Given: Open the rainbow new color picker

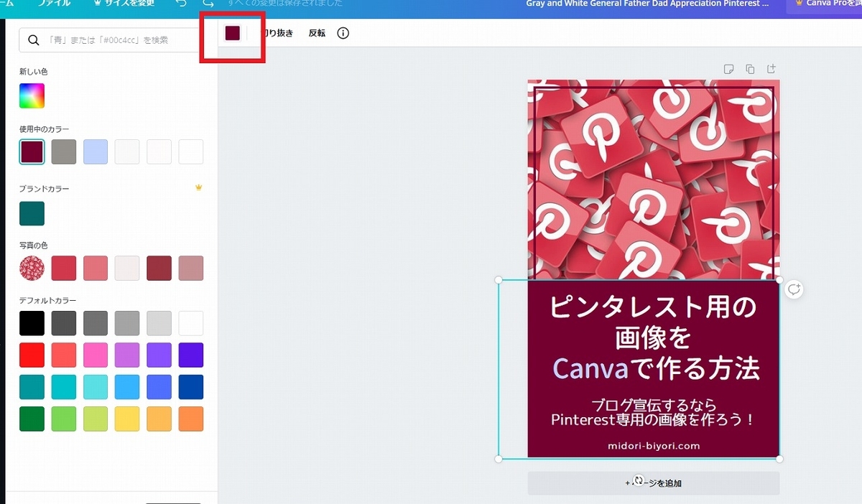Looking at the screenshot, I should (32, 95).
